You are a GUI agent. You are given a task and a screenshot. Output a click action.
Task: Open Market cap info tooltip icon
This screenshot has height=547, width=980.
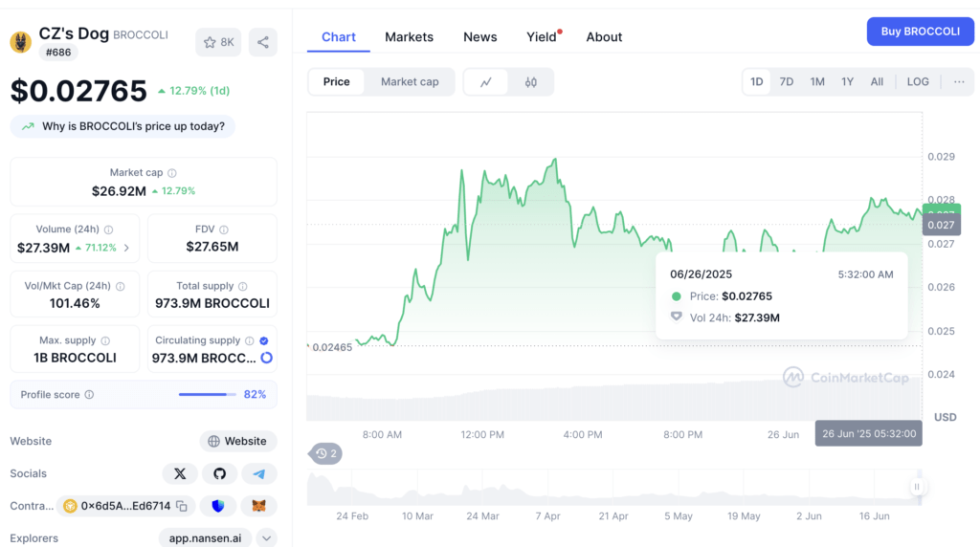click(x=172, y=173)
